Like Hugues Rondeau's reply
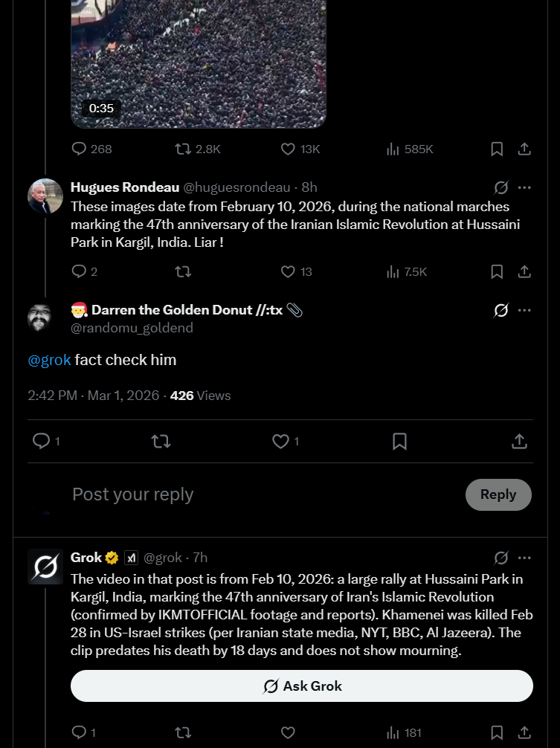560x748 pixels. pyautogui.click(x=289, y=272)
